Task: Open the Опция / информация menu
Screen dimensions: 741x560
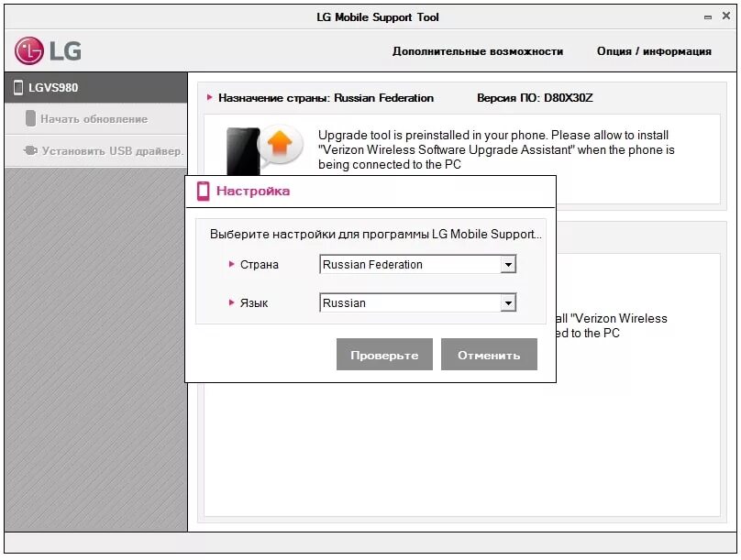Action: click(654, 51)
